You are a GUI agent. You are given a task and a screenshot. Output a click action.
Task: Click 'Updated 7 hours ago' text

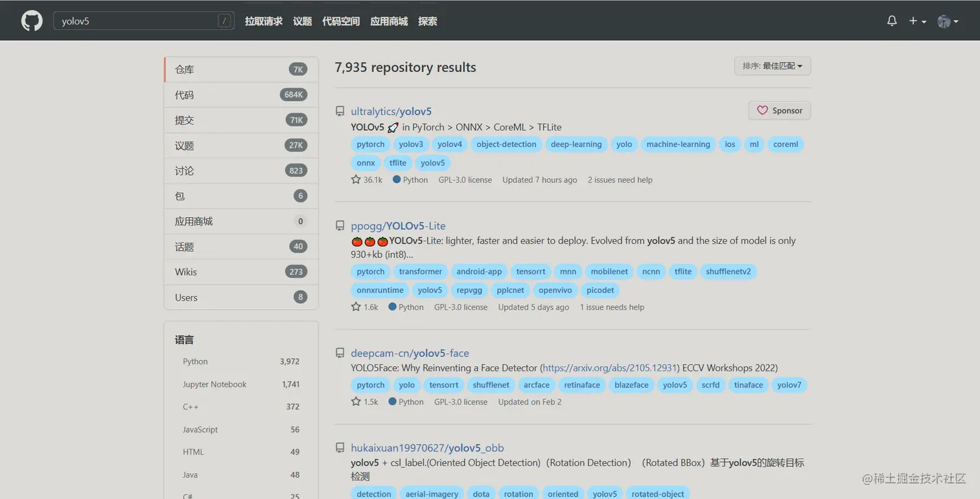539,180
